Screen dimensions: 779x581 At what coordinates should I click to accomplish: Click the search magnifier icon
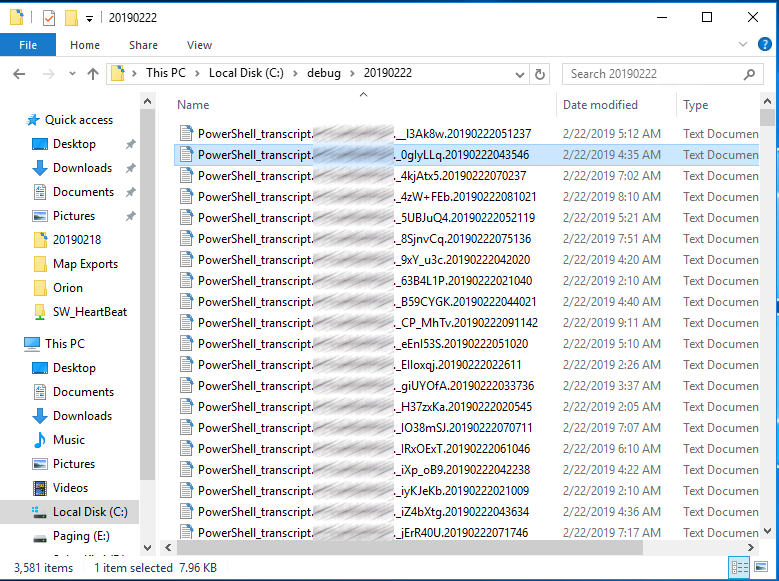pos(749,74)
